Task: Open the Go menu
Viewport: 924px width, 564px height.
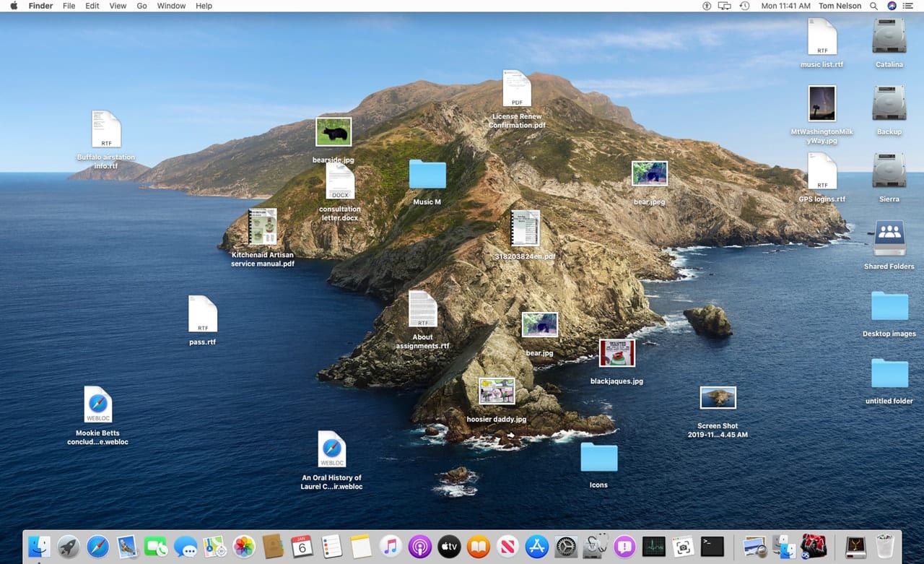Action: (x=141, y=6)
